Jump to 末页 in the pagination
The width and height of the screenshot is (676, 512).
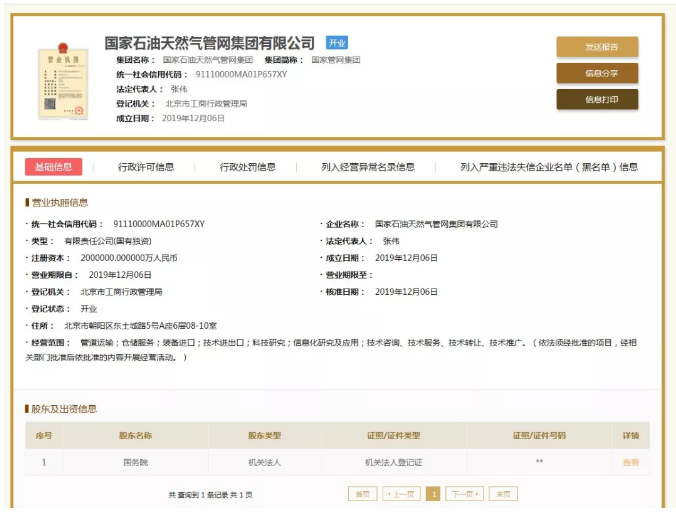503,494
